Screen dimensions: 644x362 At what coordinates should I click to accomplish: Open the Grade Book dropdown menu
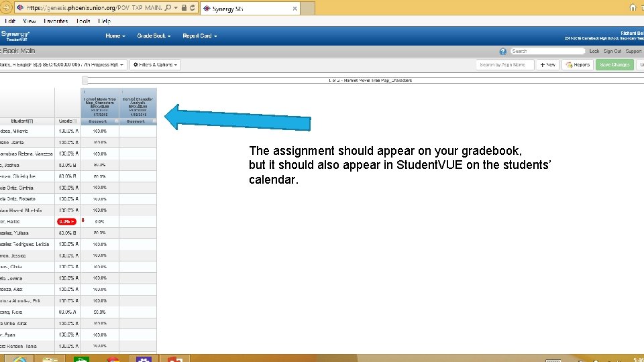pos(154,36)
